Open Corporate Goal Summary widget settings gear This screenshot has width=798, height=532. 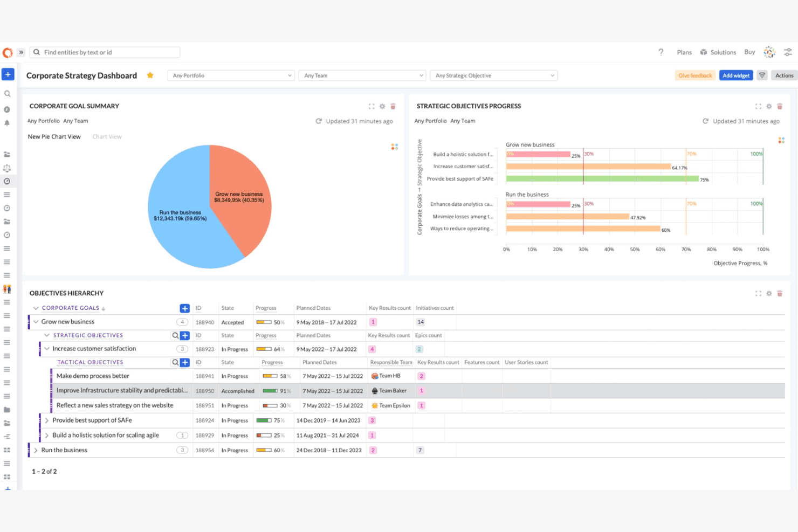coord(382,106)
